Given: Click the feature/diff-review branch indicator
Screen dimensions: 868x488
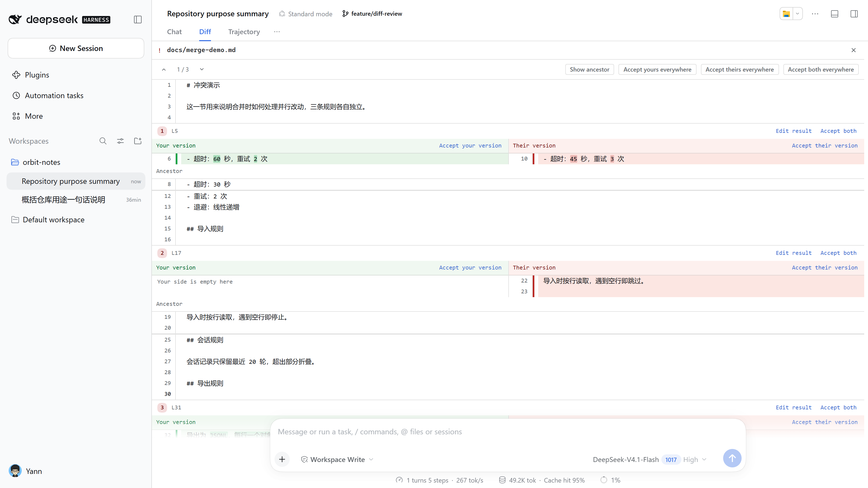Looking at the screenshot, I should 372,14.
